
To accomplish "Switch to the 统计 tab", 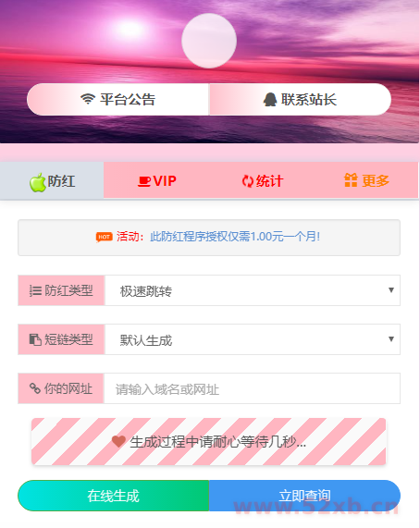I will (x=263, y=181).
